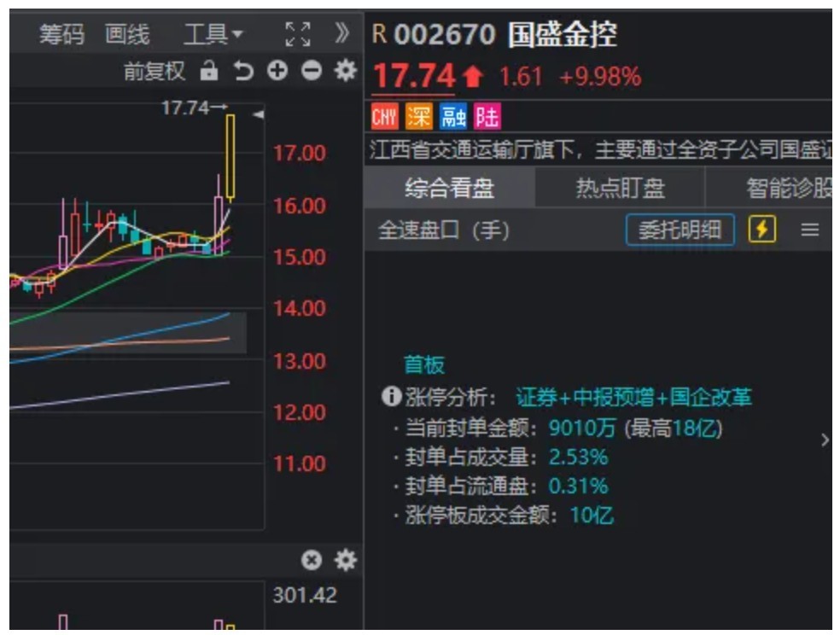Image resolution: width=840 pixels, height=635 pixels.
Task: Toggle the yellow lightning bolt quick-trade icon
Action: 761,230
